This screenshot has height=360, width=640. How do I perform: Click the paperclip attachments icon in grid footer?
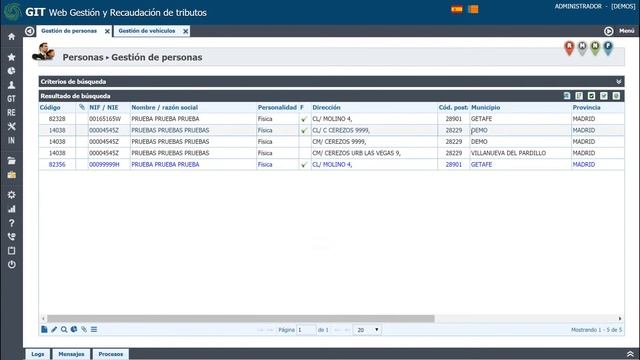pyautogui.click(x=84, y=329)
